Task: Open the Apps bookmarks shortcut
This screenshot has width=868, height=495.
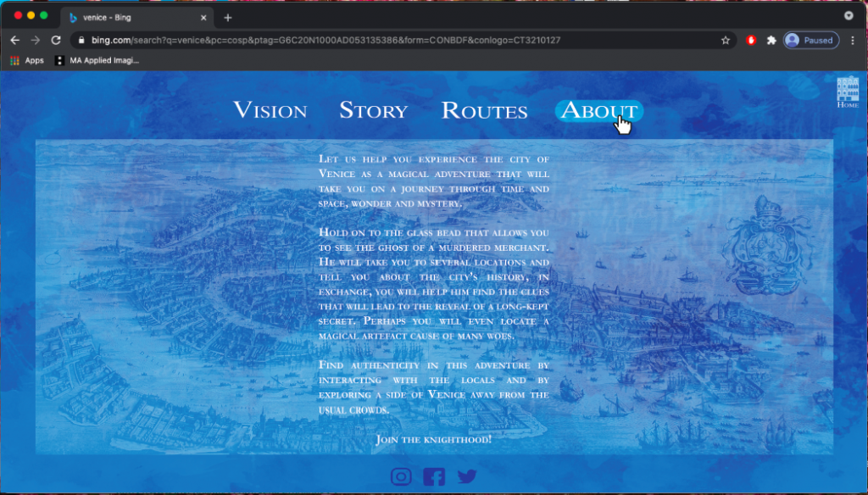Action: tap(26, 60)
